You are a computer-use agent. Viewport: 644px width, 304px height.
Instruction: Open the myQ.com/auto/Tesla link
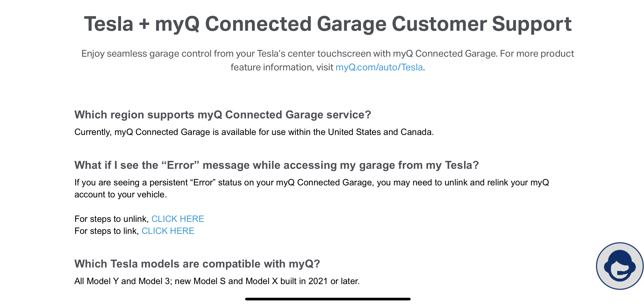(x=379, y=67)
